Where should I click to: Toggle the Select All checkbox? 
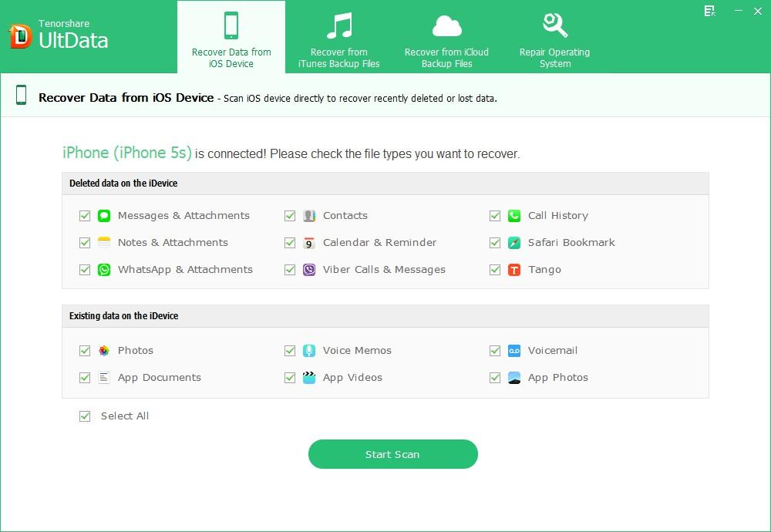(85, 416)
